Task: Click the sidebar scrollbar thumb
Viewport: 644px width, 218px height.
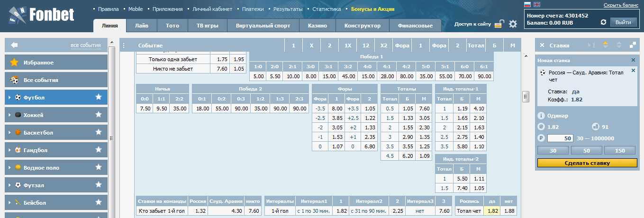Action: pyautogui.click(x=112, y=138)
